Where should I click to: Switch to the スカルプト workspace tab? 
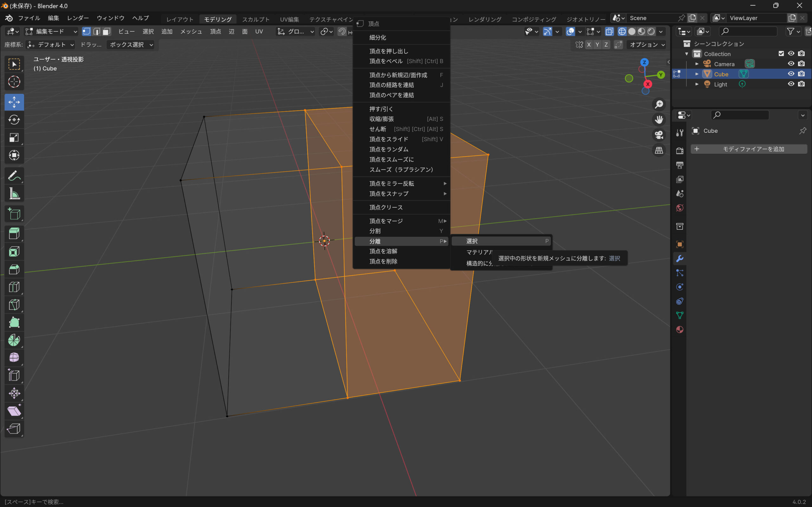[256, 19]
